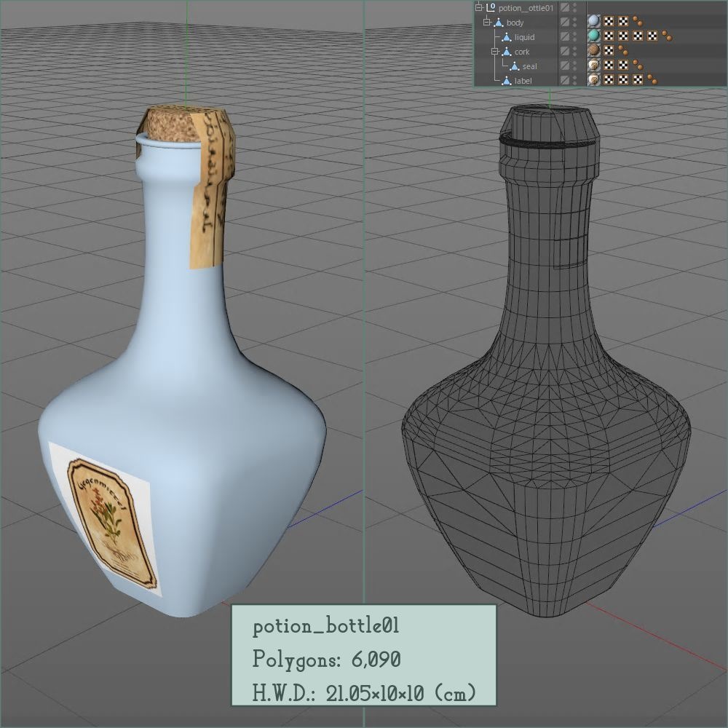728x728 pixels.
Task: Select the Phong tag on label
Action: [x=652, y=80]
